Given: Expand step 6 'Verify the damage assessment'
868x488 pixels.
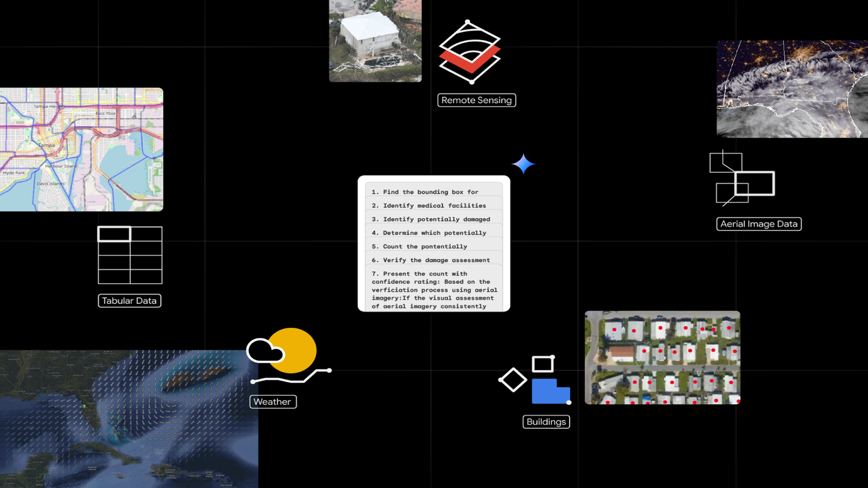Looking at the screenshot, I should coord(433,260).
